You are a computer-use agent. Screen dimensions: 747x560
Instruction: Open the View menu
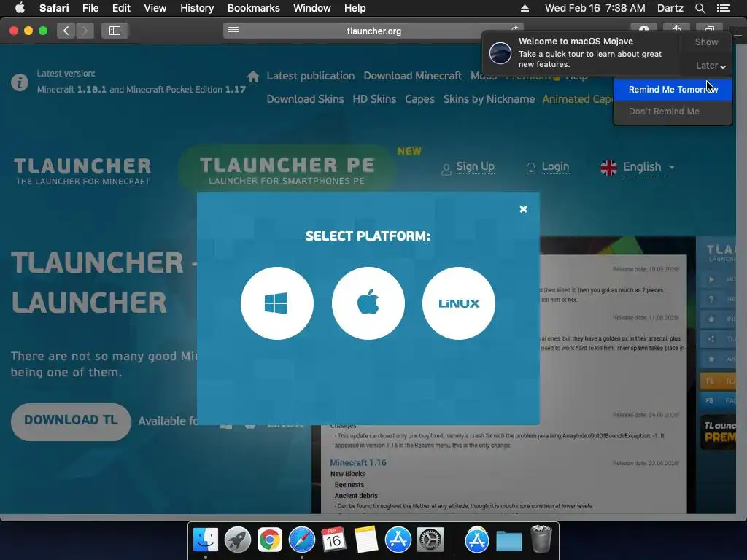coord(155,8)
